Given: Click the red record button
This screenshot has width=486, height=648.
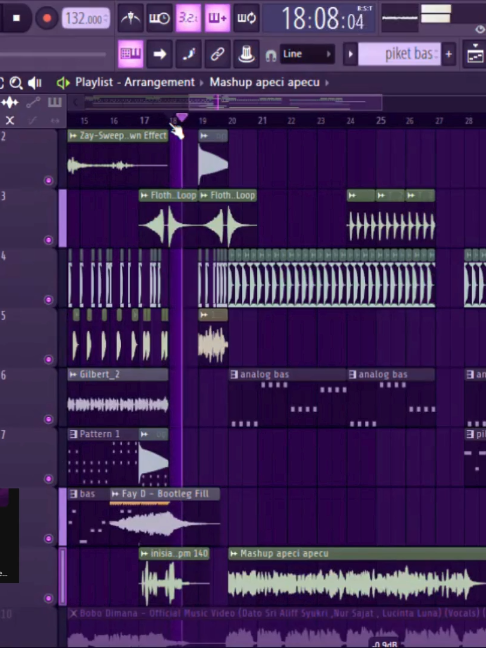Looking at the screenshot, I should (47, 18).
